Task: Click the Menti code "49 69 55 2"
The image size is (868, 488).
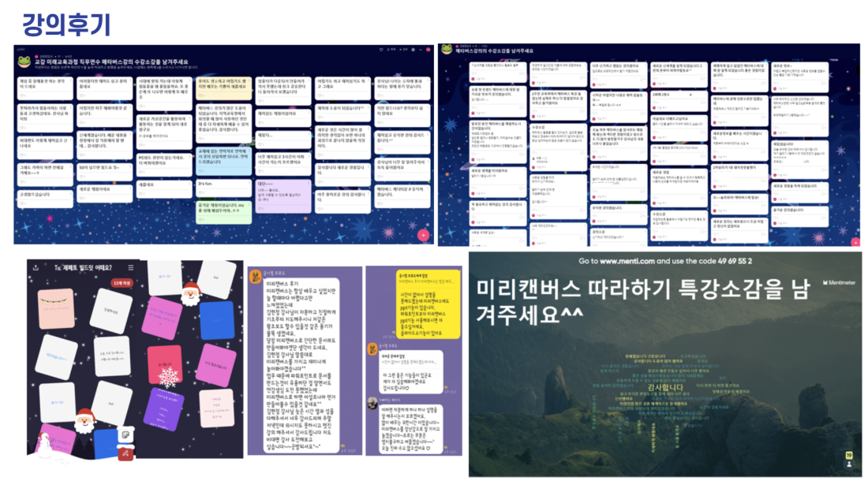Action: point(735,261)
